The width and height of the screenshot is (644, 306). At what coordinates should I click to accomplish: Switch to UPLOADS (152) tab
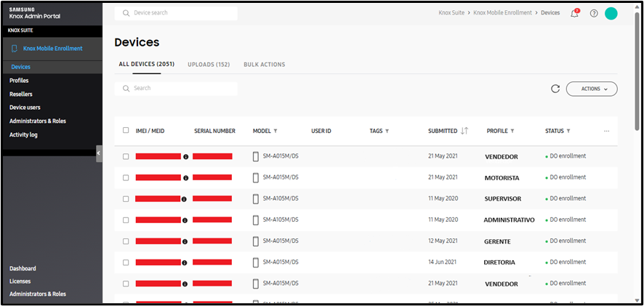click(209, 65)
